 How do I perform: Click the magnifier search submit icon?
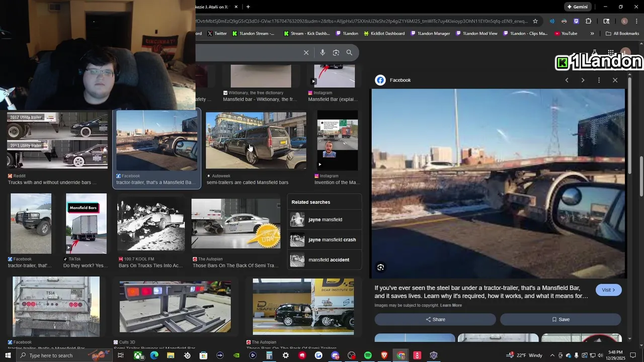[349, 52]
